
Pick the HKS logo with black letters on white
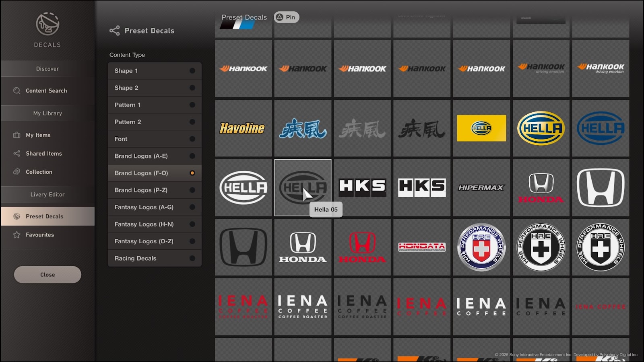pos(422,188)
